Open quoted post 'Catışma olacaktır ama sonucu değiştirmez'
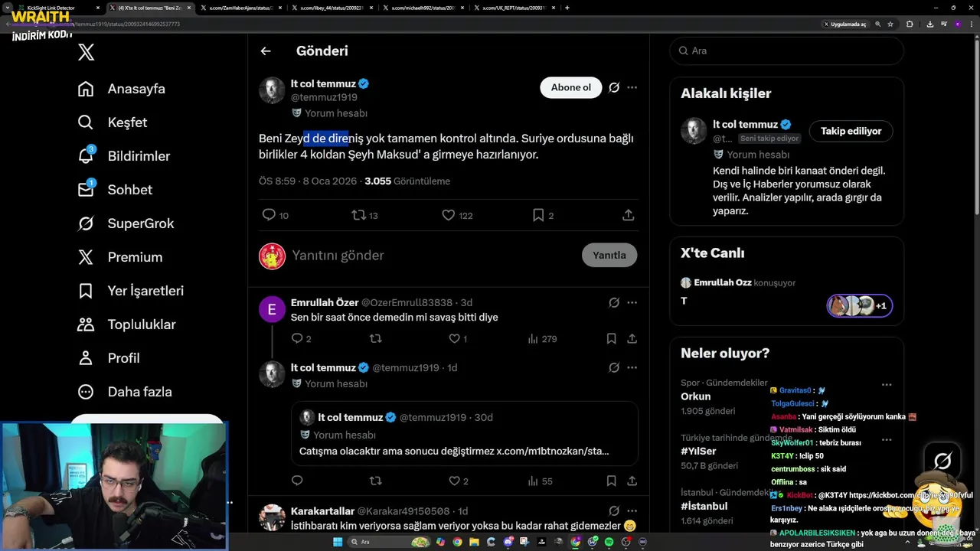The height and width of the screenshot is (551, 980). [465, 434]
